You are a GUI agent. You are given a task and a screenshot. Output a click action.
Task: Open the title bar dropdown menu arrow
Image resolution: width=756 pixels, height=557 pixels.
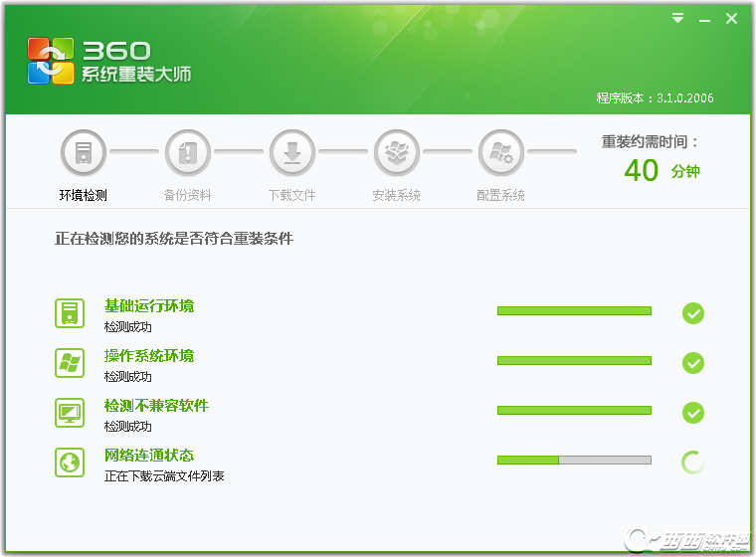[677, 18]
